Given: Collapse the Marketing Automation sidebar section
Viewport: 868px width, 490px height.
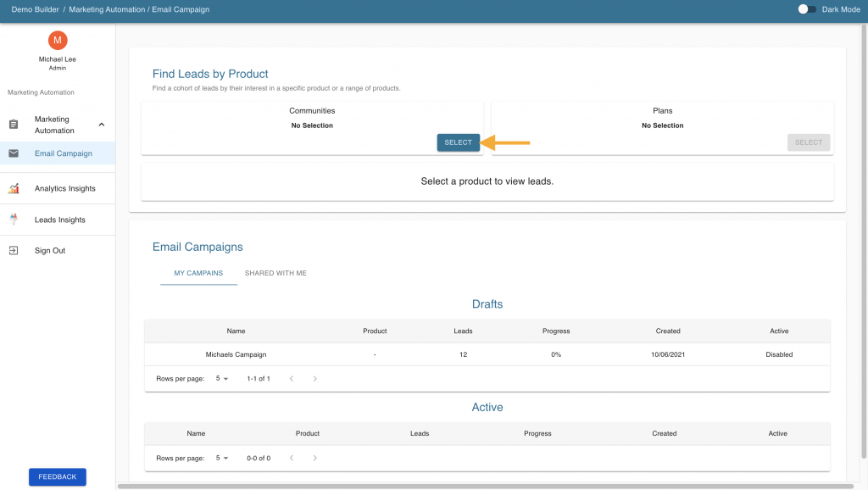Looking at the screenshot, I should pos(102,125).
